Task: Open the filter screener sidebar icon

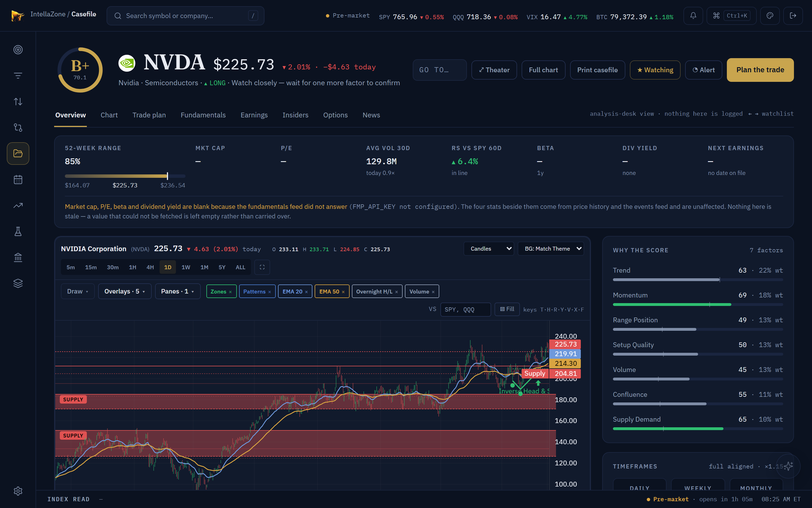Action: (x=18, y=76)
